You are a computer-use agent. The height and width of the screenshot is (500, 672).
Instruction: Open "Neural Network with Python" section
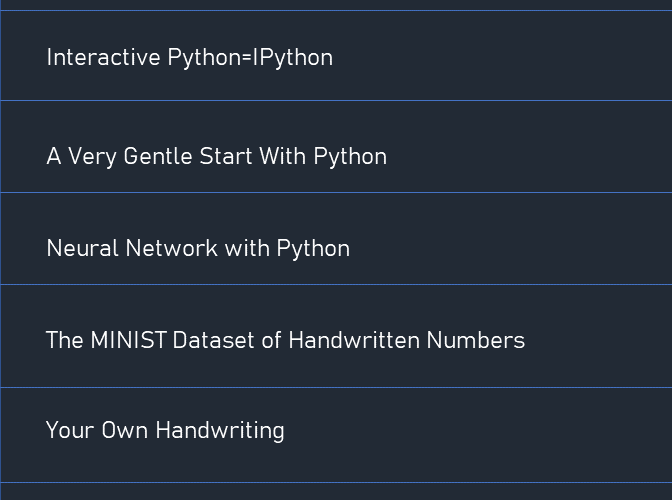click(198, 249)
